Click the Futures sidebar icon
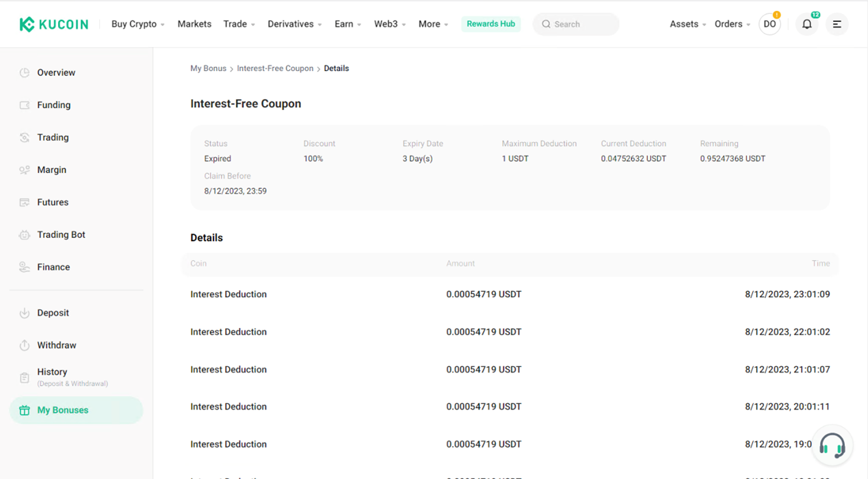 [25, 202]
